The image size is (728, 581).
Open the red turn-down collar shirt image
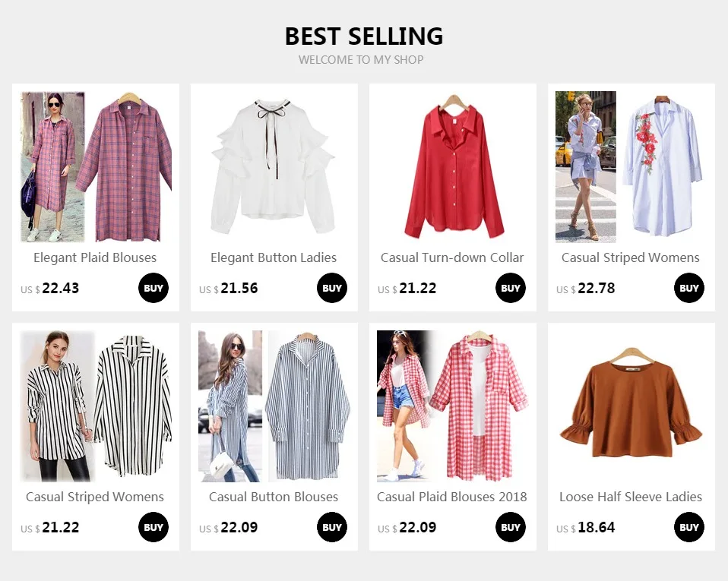[x=453, y=167]
